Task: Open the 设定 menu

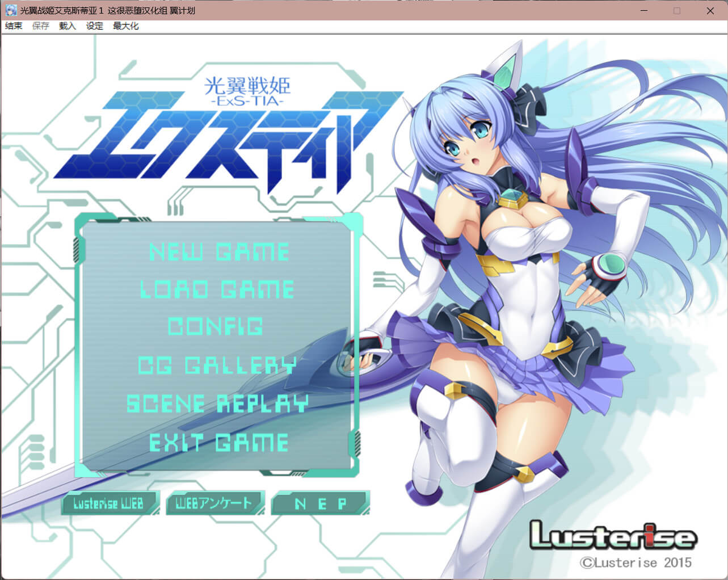Action: tap(95, 26)
